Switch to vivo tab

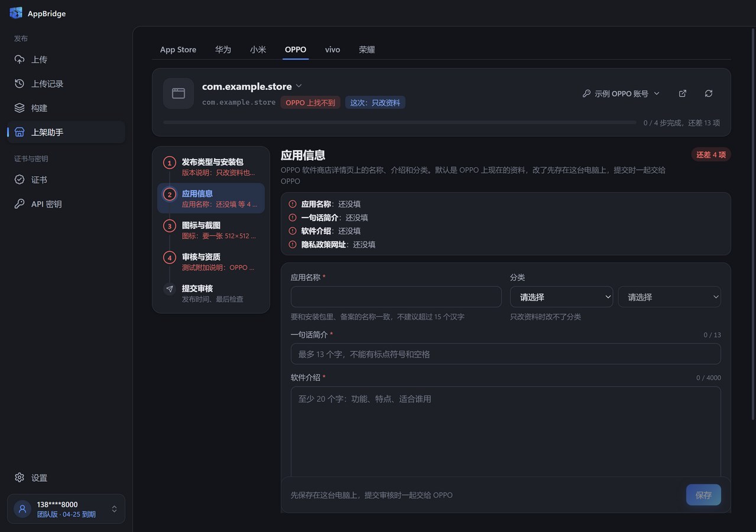pyautogui.click(x=333, y=50)
